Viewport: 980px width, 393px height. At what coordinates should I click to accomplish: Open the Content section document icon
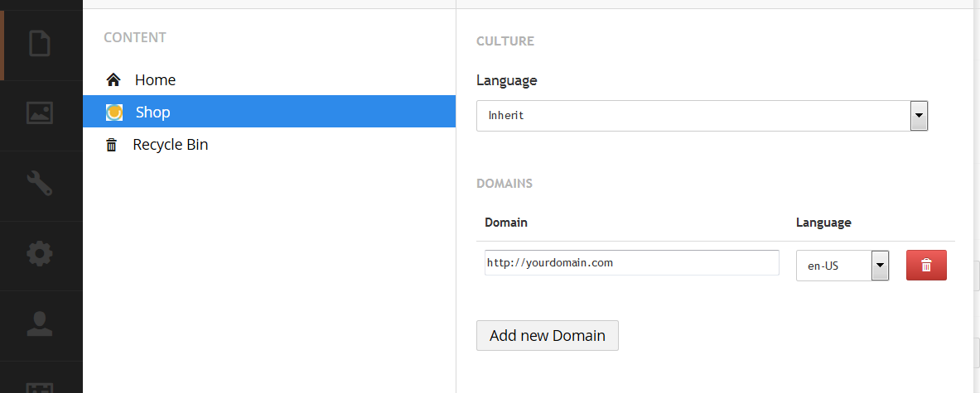tap(40, 44)
